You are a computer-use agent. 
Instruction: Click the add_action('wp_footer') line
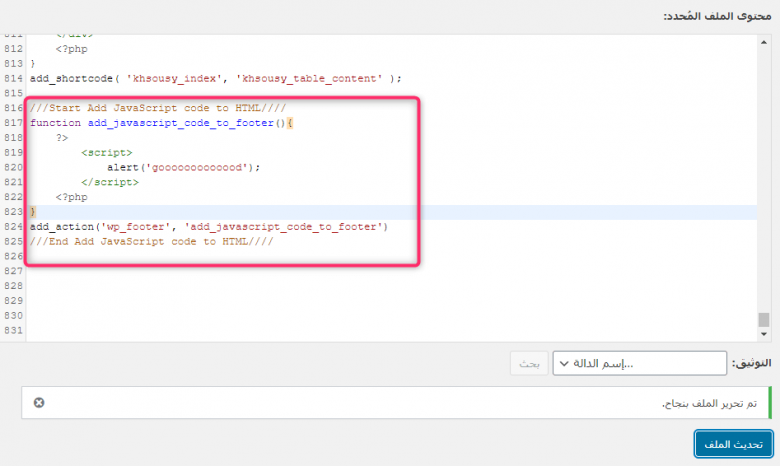tap(208, 226)
